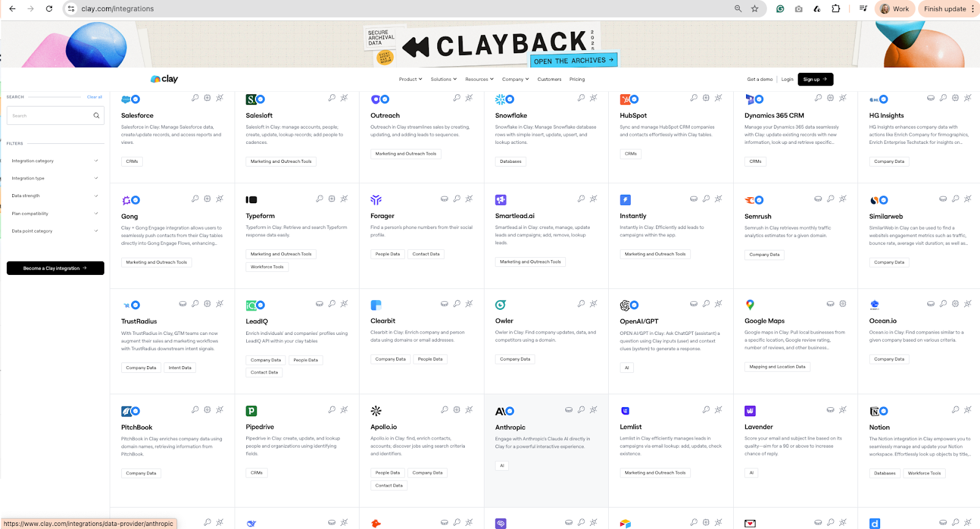Screen dimensions: 980x529
Task: Click the Login link
Action: pyautogui.click(x=787, y=79)
